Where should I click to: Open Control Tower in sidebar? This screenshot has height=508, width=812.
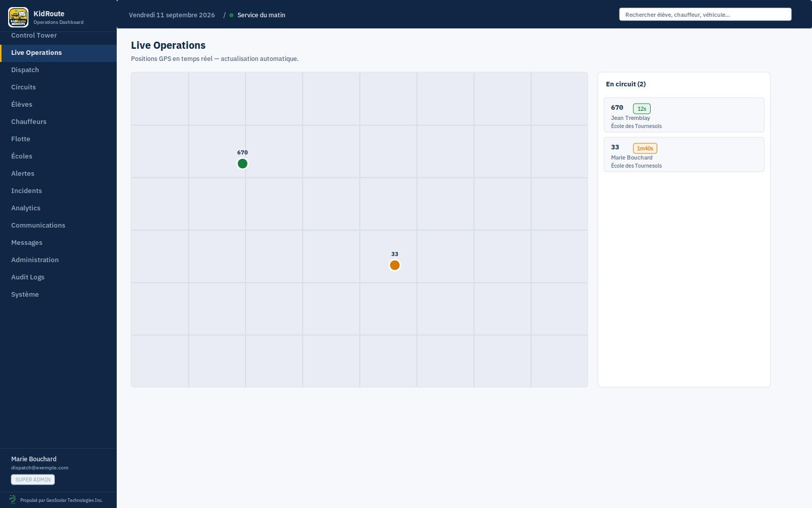click(58, 36)
